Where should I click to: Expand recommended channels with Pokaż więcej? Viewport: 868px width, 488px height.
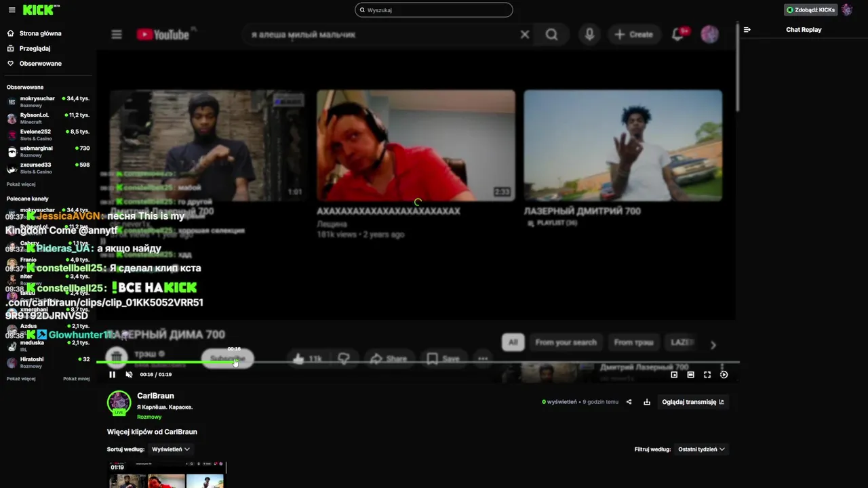pyautogui.click(x=21, y=379)
